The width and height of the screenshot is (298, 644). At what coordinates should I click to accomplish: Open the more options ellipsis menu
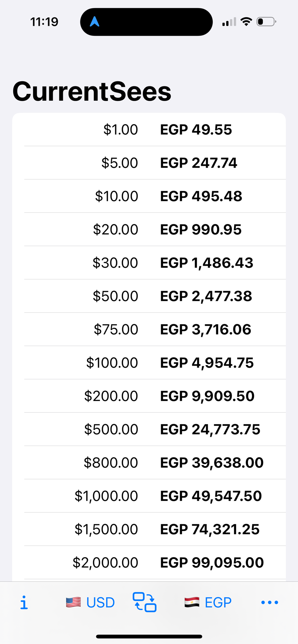click(x=269, y=603)
